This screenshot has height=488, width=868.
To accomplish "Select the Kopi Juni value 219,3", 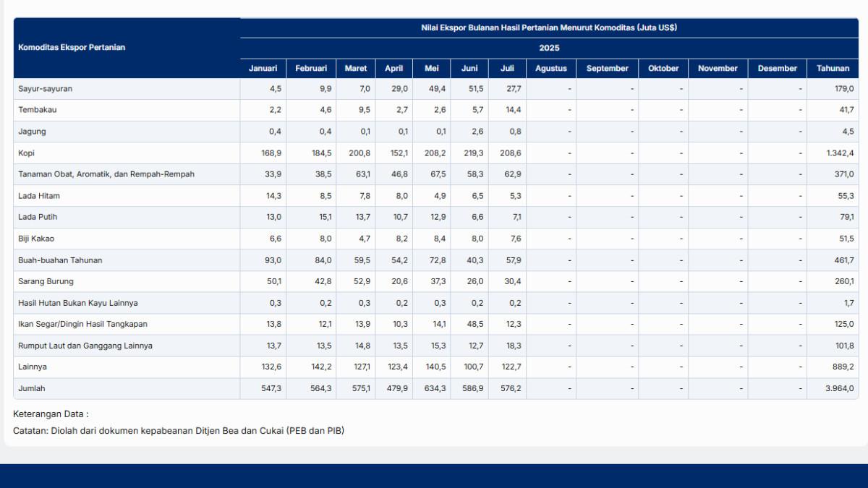I will [x=472, y=153].
